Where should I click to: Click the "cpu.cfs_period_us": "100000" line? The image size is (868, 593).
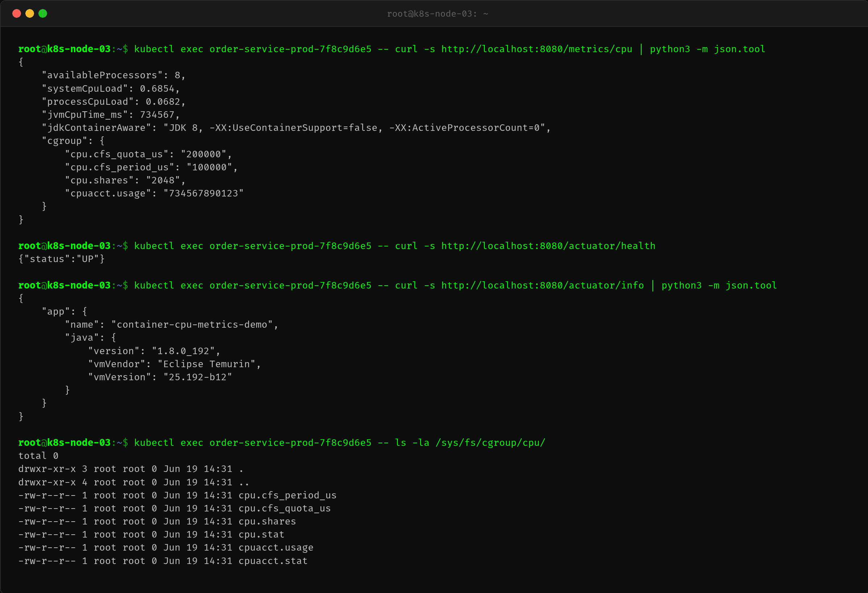coord(151,167)
